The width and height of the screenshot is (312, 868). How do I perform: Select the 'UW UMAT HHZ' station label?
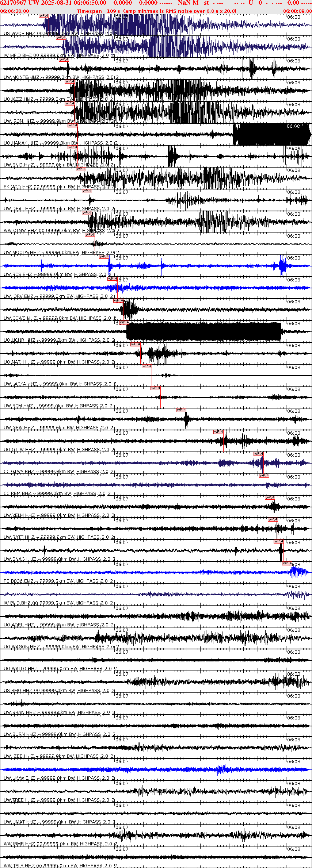point(20,822)
